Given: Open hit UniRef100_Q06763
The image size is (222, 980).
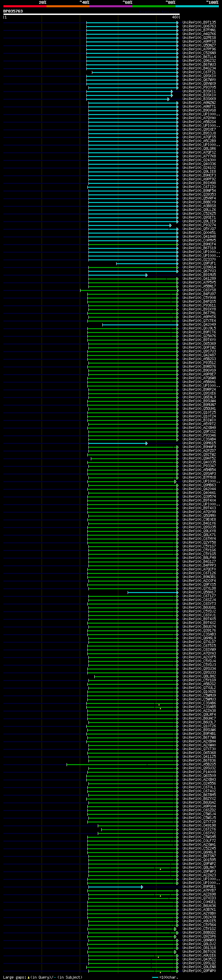Looking at the screenshot, I should point(199,26).
